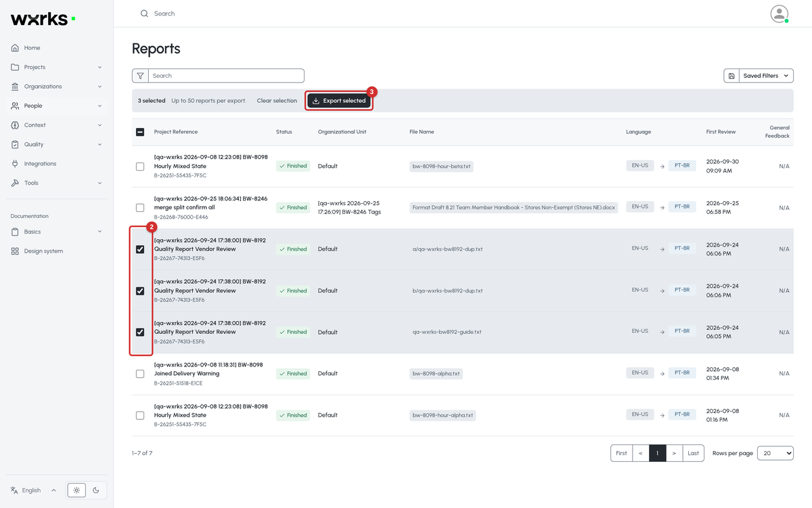Check the bw-8098-alpha.txt row checkbox
Screen dimensions: 812x508
[x=140, y=374]
